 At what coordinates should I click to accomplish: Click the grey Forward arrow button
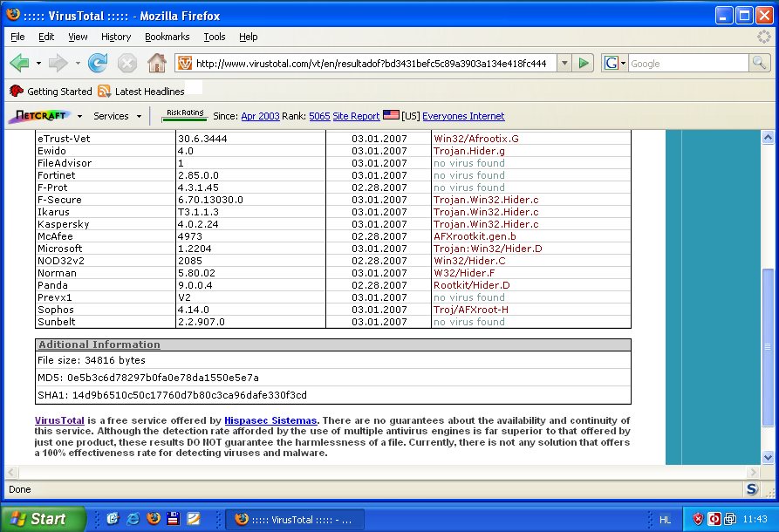pos(58,63)
